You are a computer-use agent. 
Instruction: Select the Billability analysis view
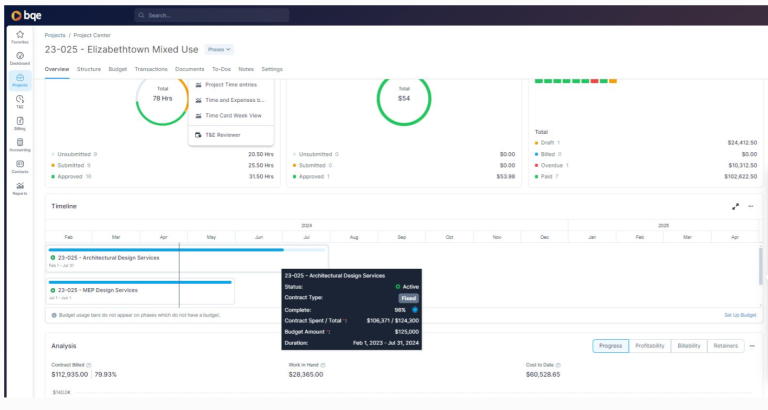pyautogui.click(x=689, y=346)
